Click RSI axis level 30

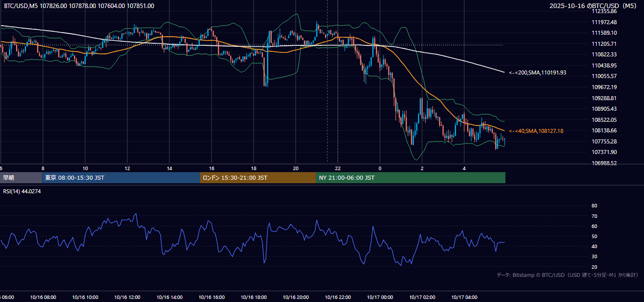(x=594, y=257)
